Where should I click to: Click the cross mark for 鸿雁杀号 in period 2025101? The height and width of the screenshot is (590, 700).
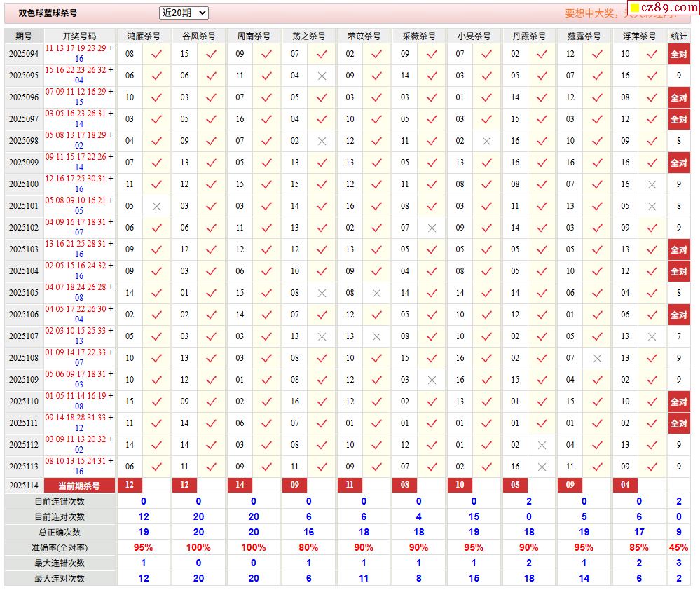coord(156,206)
